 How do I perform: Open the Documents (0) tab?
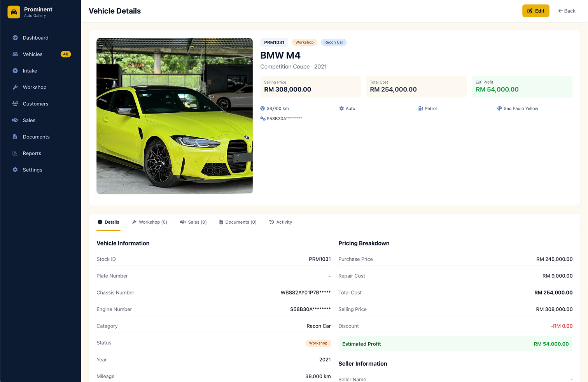[x=238, y=222]
